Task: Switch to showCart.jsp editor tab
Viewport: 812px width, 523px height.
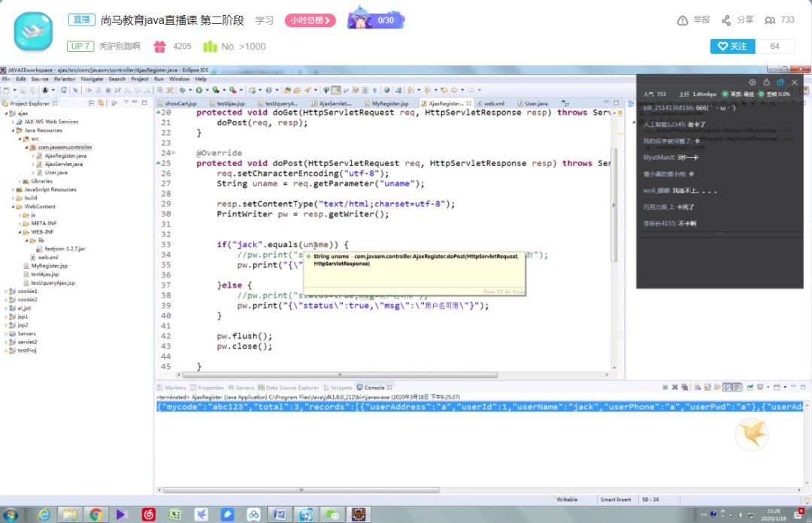Action: [x=177, y=104]
